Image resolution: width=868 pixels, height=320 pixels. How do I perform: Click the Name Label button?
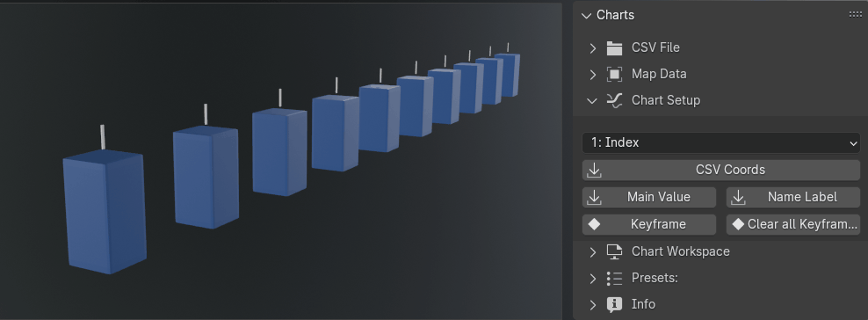pyautogui.click(x=793, y=197)
